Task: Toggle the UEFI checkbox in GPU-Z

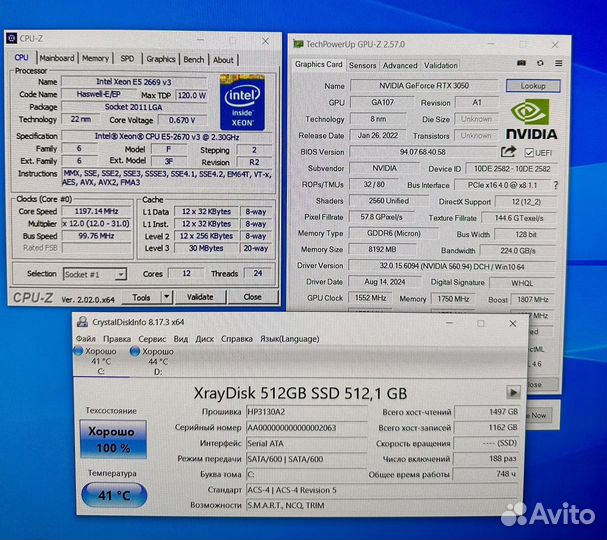Action: (529, 153)
